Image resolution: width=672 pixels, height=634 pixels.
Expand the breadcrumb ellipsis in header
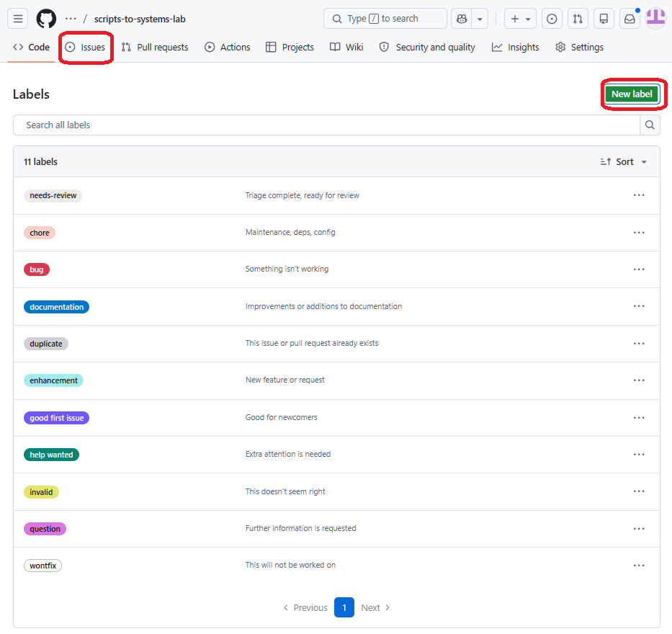(71, 19)
